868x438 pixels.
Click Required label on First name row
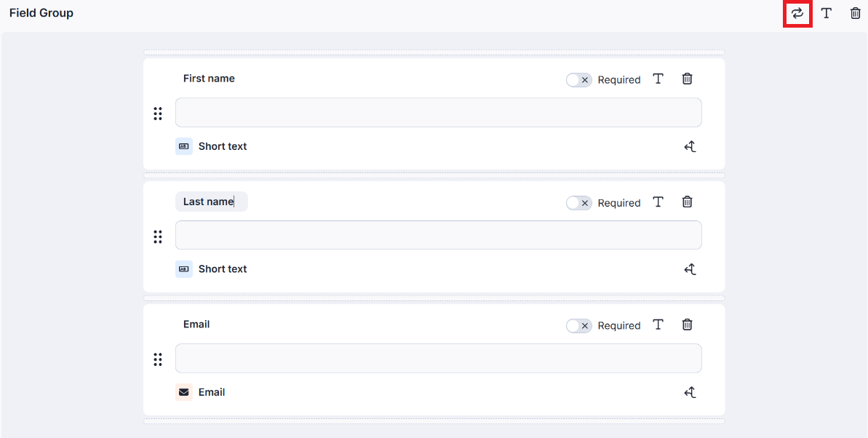click(x=619, y=80)
